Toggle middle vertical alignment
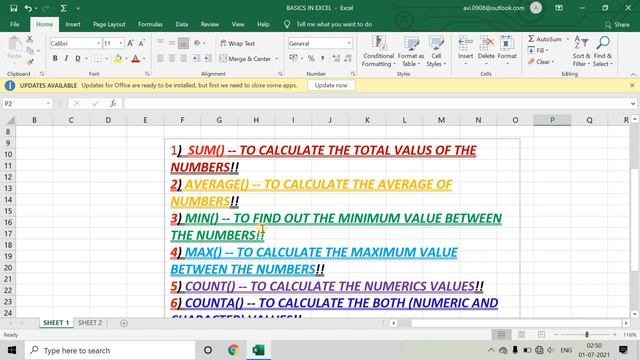This screenshot has height=360, width=640. [172, 43]
